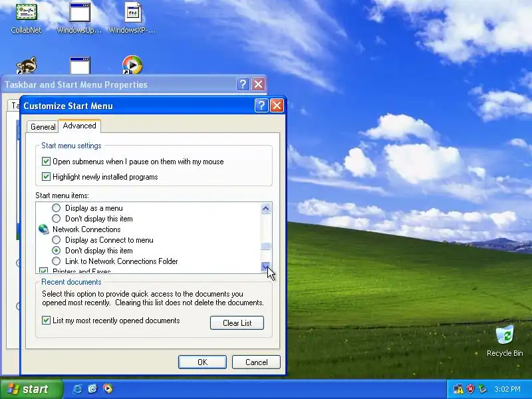Viewport: 532px width, 399px height.
Task: Select the blank window icon beside the raccoon
Action: [80, 65]
